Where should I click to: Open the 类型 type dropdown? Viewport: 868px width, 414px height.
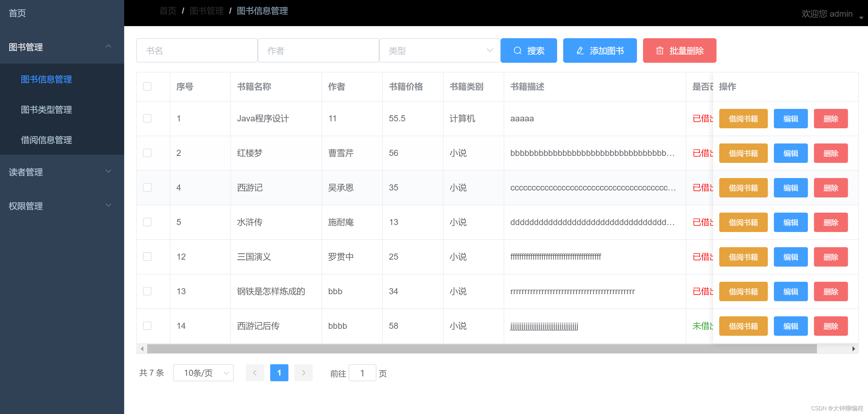(x=439, y=50)
